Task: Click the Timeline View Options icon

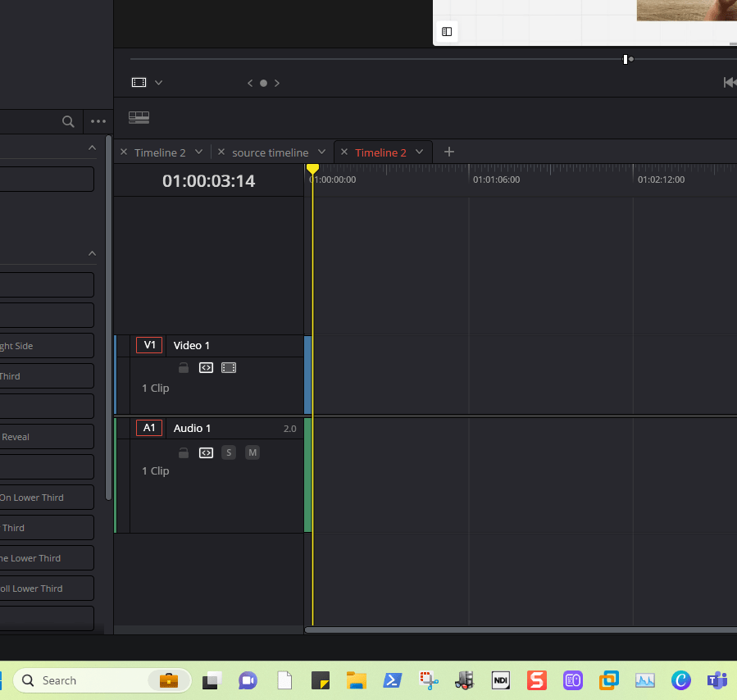Action: pyautogui.click(x=139, y=117)
